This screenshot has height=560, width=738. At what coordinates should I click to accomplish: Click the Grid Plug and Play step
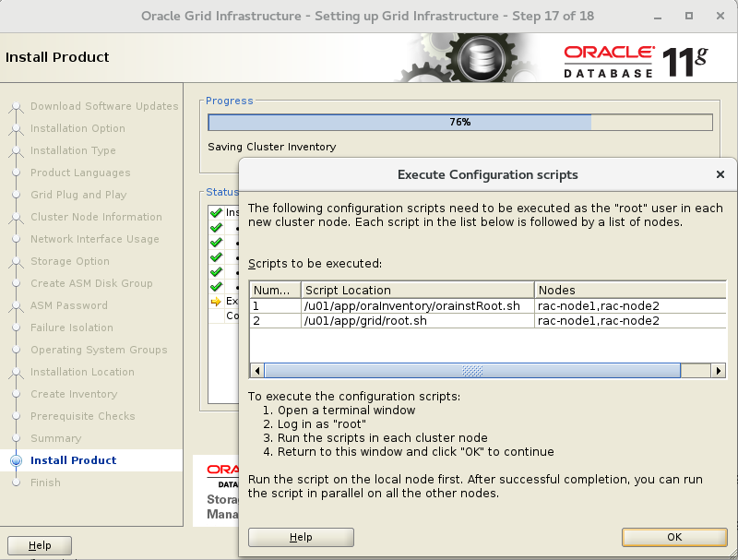[x=78, y=195]
